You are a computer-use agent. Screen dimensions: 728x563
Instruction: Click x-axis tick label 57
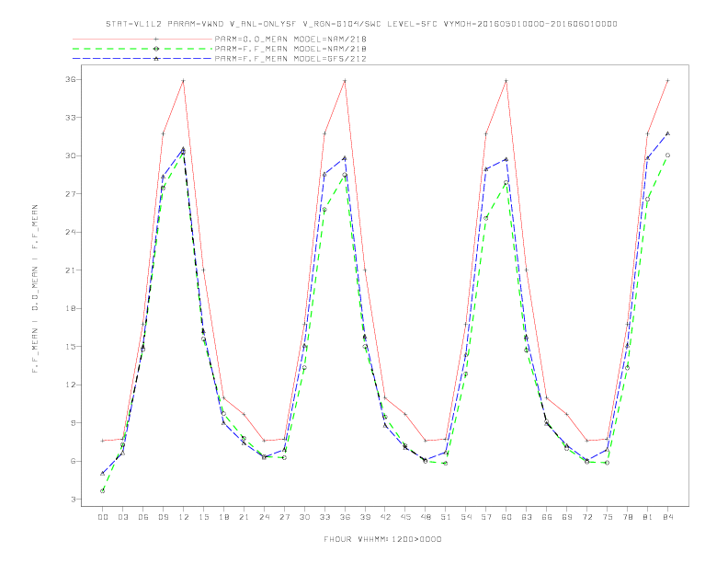(486, 517)
